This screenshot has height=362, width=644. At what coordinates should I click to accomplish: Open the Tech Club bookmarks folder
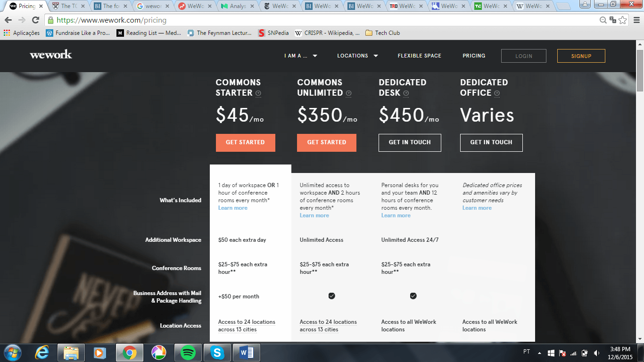(x=382, y=33)
